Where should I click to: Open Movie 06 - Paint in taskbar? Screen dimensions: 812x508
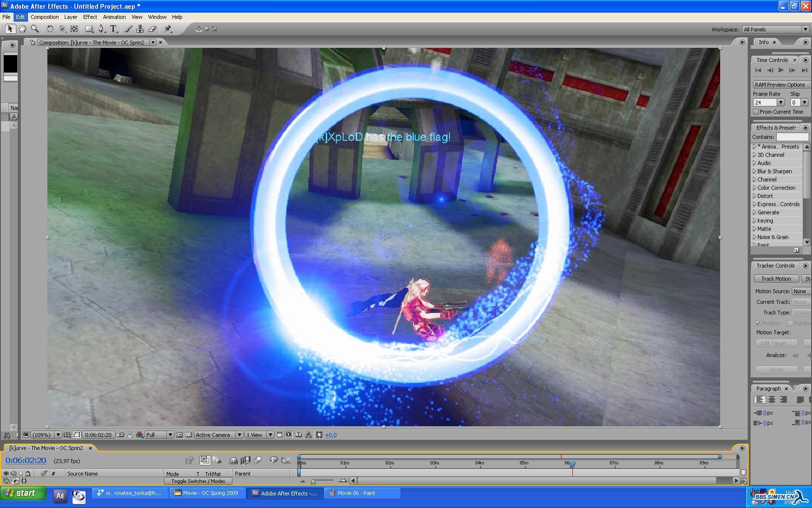tap(362, 493)
